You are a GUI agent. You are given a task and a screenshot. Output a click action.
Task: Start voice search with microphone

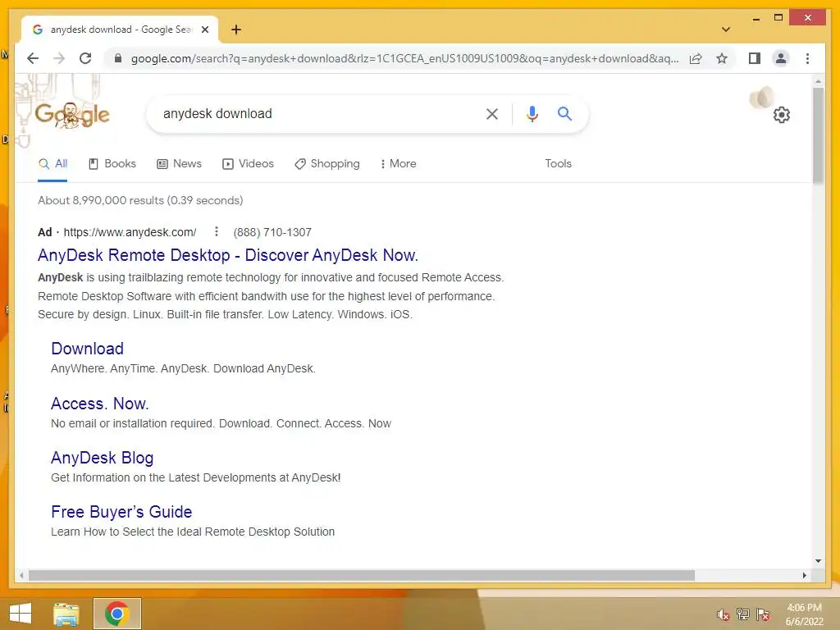point(532,113)
